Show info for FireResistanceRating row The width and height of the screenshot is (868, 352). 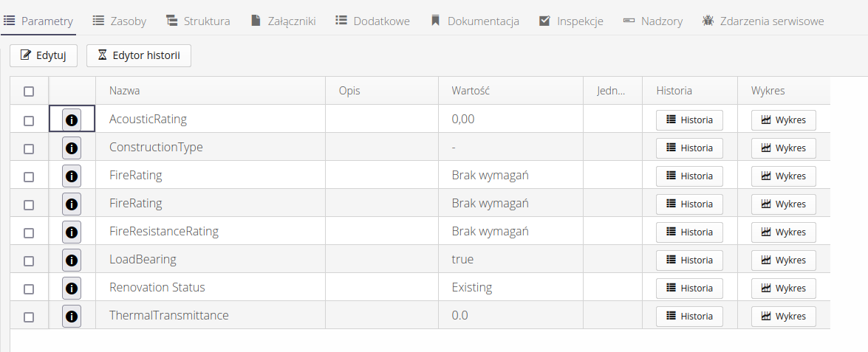click(72, 232)
